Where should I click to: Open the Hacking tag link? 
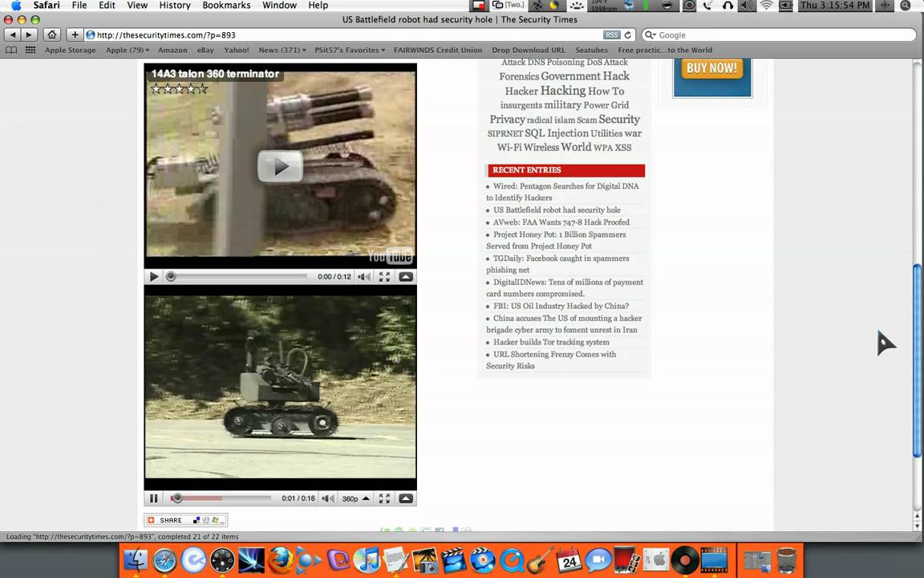(563, 90)
